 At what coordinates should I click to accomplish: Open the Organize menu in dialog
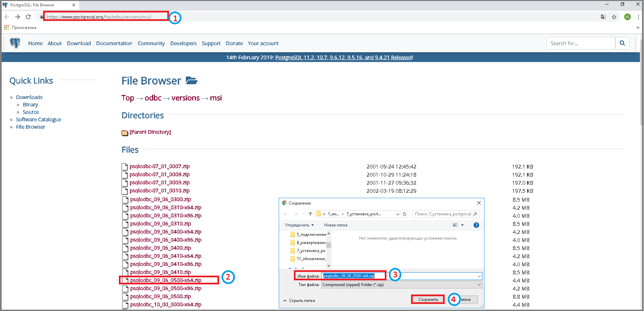[x=299, y=225]
